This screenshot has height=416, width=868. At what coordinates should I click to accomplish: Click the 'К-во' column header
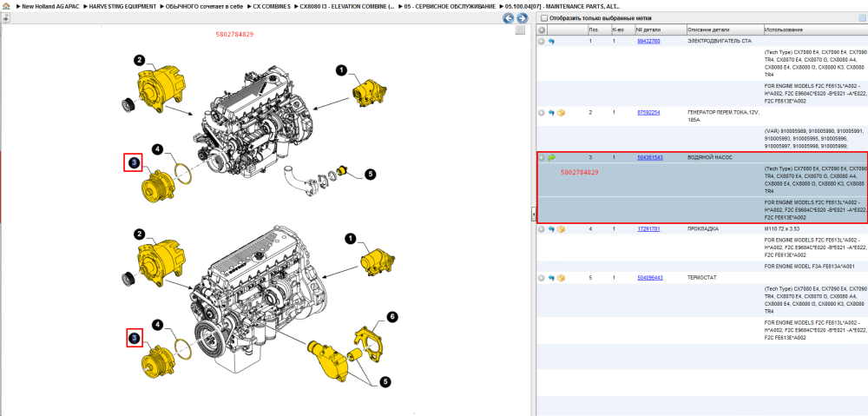click(x=622, y=30)
